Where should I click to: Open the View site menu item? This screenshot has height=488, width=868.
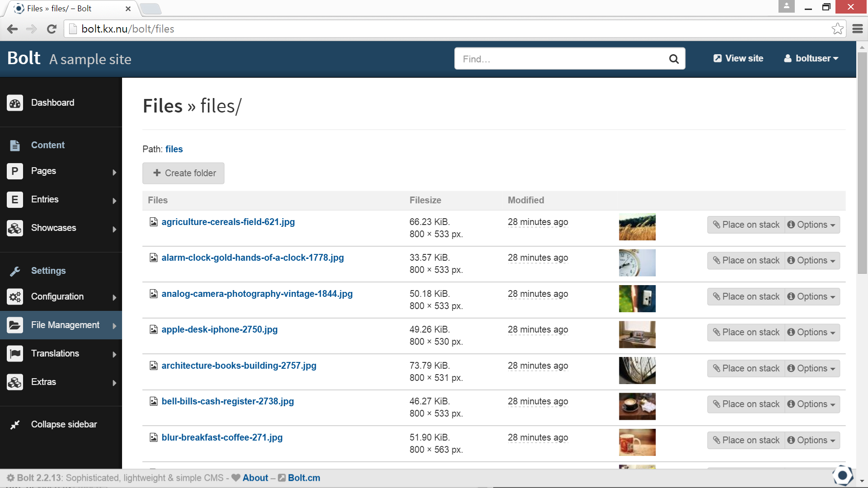[737, 58]
